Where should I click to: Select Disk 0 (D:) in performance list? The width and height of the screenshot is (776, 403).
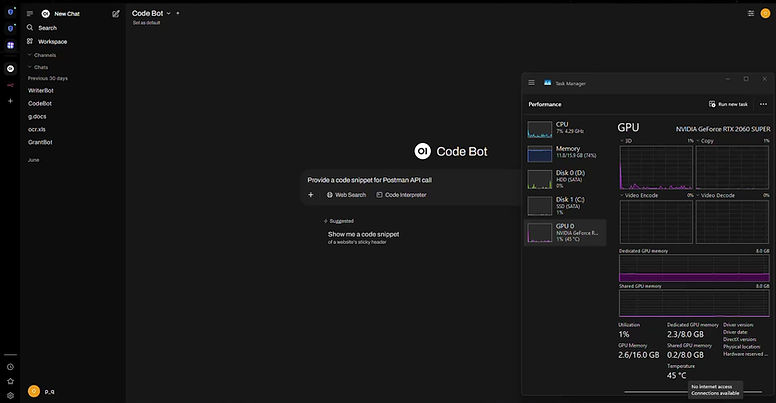pos(565,179)
